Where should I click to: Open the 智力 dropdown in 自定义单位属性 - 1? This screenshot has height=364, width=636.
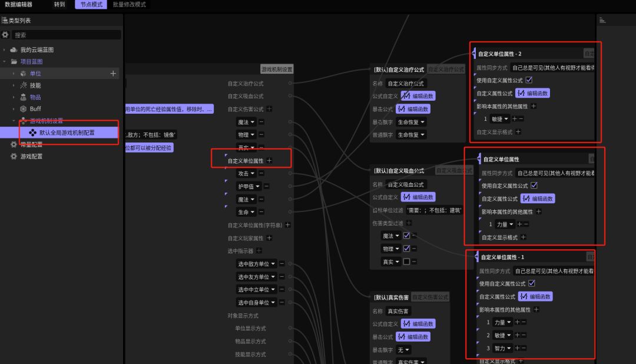click(x=502, y=348)
